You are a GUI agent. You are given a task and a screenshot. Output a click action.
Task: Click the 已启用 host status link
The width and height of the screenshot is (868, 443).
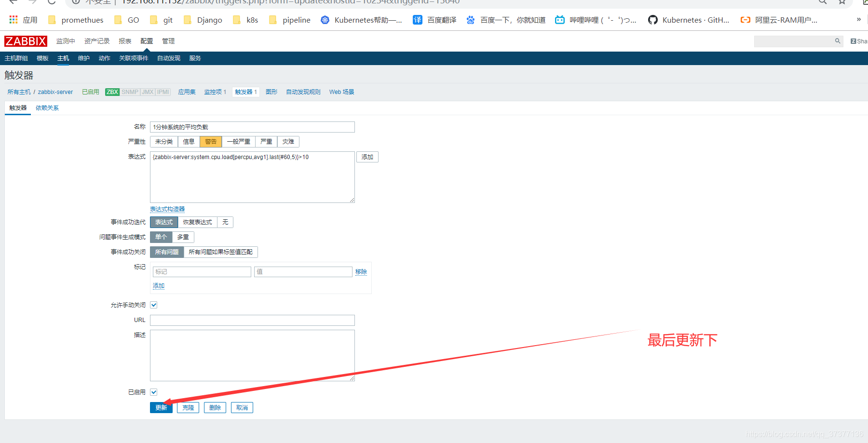tap(91, 92)
